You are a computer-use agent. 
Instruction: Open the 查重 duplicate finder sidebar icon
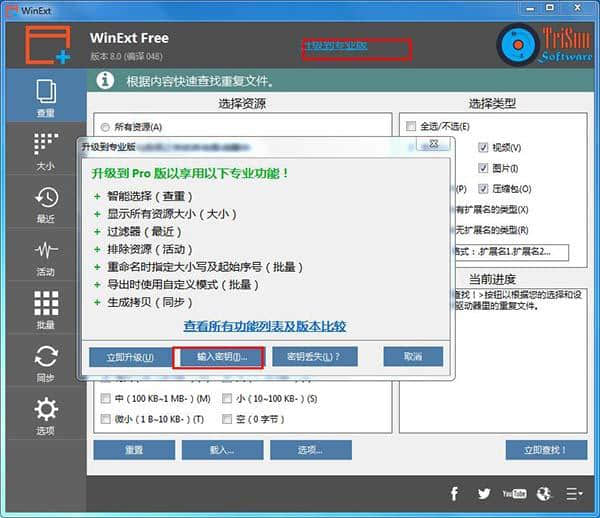(x=45, y=98)
